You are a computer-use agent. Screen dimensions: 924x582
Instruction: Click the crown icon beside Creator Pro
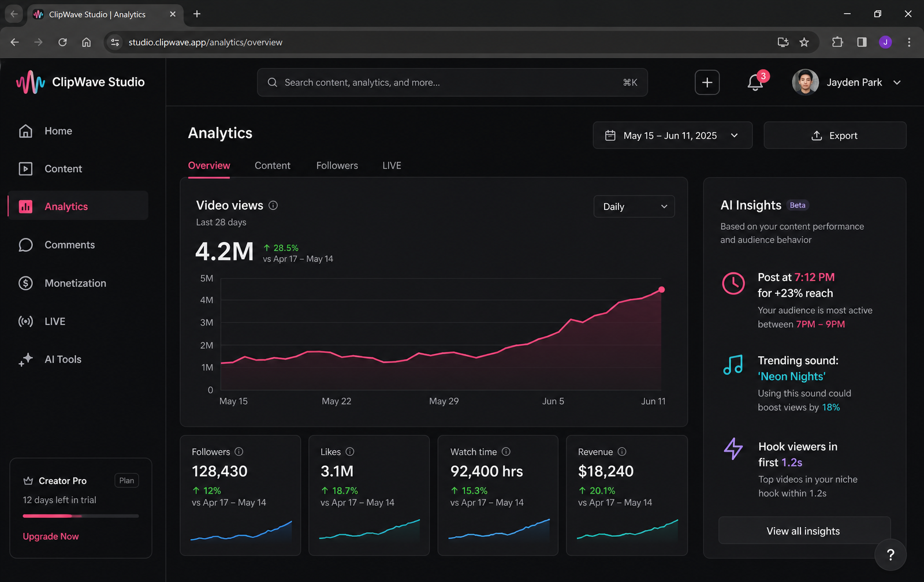[x=28, y=480]
